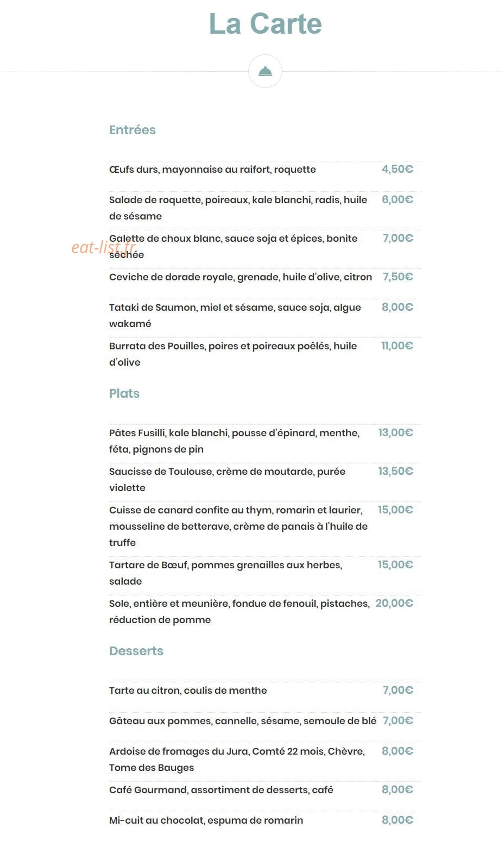Click the La Carte page title
This screenshot has height=853, width=504.
[265, 24]
